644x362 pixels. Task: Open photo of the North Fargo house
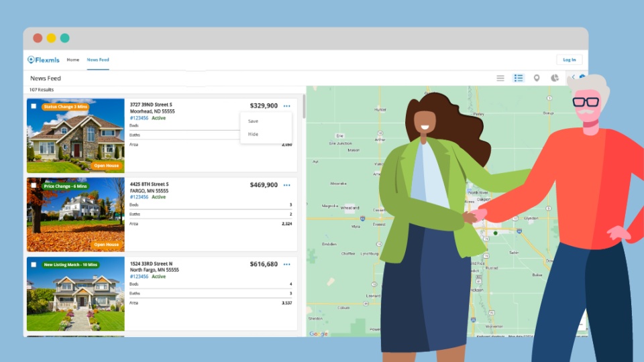[76, 294]
